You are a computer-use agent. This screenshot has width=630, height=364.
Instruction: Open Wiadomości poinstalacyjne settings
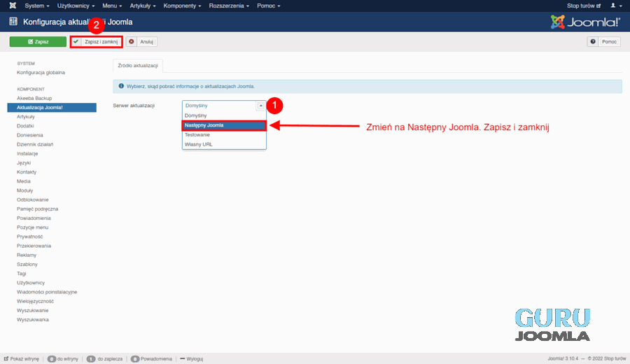(x=47, y=292)
